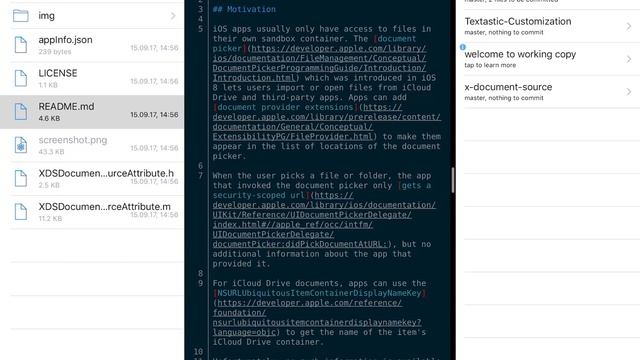Click the ## Motivation heading in the editor
Viewport: 640px width, 360px height.
[244, 9]
